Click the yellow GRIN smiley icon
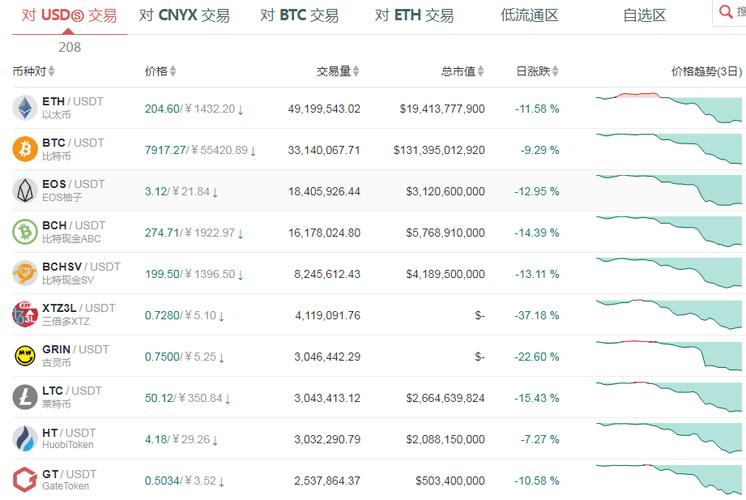The width and height of the screenshot is (746, 500). pyautogui.click(x=25, y=356)
